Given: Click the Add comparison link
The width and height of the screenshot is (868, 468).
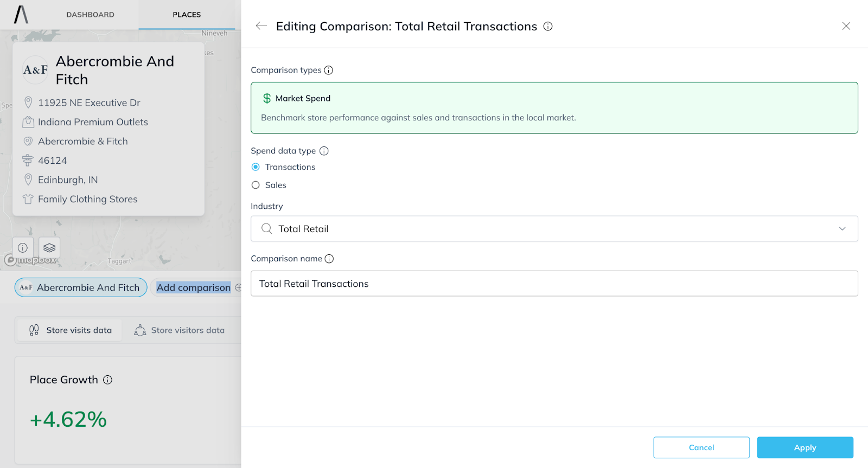Looking at the screenshot, I should click(194, 287).
